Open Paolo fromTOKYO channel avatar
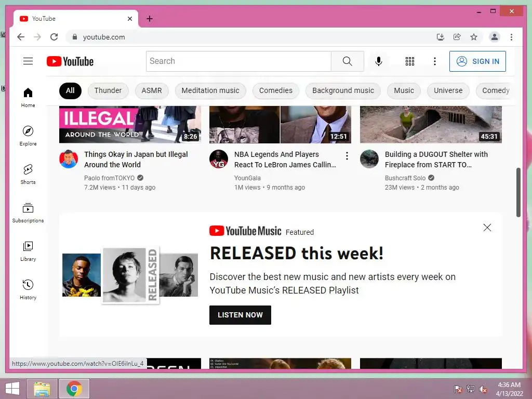 pos(69,159)
